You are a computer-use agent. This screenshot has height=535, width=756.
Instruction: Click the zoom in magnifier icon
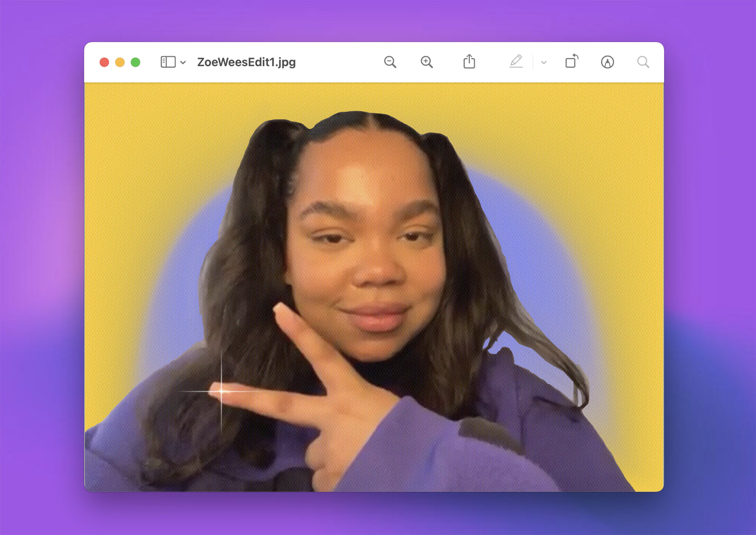[426, 62]
